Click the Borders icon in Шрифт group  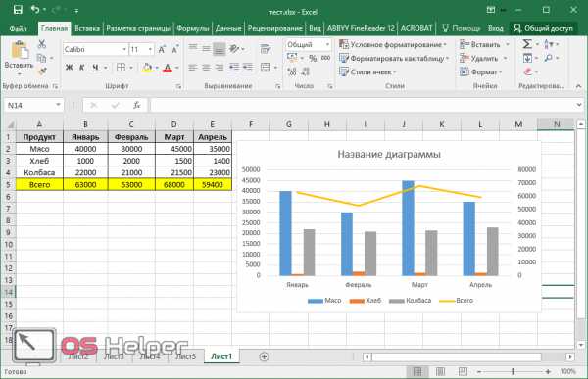pos(121,68)
